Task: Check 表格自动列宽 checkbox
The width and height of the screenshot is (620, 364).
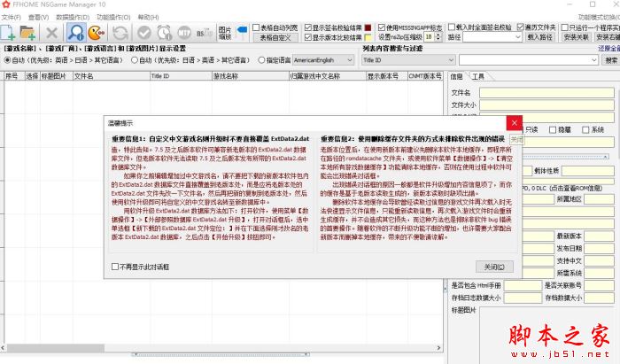Action: pyautogui.click(x=256, y=27)
